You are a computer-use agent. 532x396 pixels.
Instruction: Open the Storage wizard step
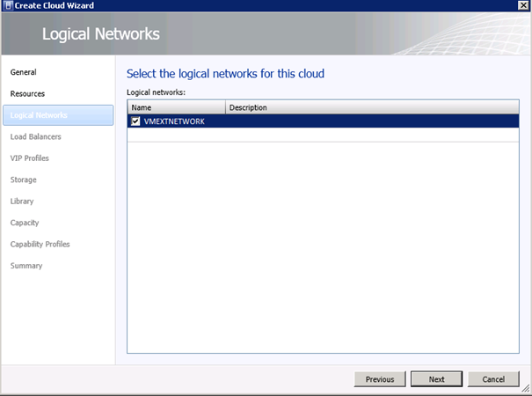pyautogui.click(x=24, y=180)
